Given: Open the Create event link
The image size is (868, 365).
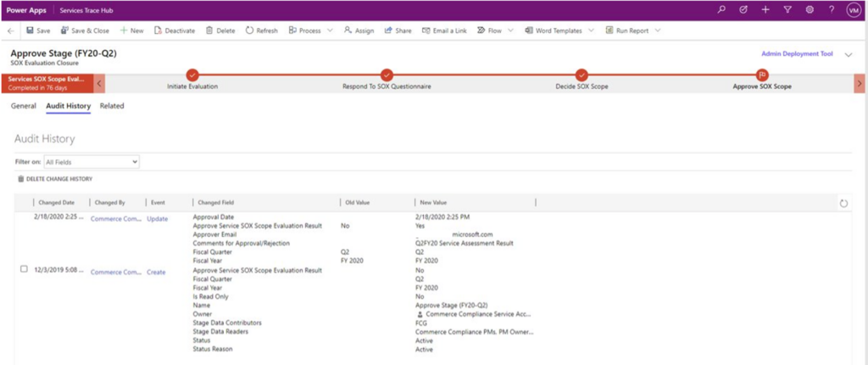Looking at the screenshot, I should pos(156,272).
